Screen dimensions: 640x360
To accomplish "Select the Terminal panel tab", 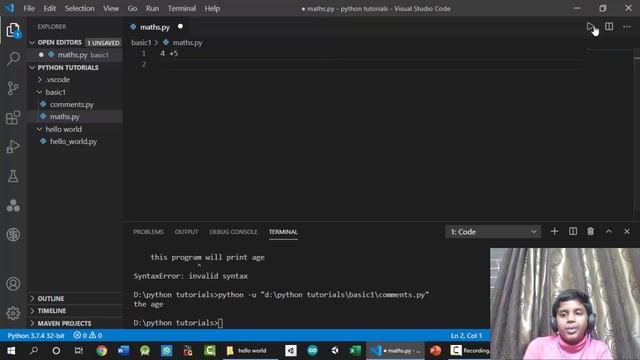I will 283,231.
